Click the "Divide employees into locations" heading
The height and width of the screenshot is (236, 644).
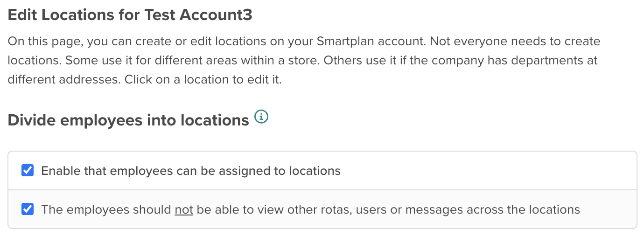click(128, 120)
